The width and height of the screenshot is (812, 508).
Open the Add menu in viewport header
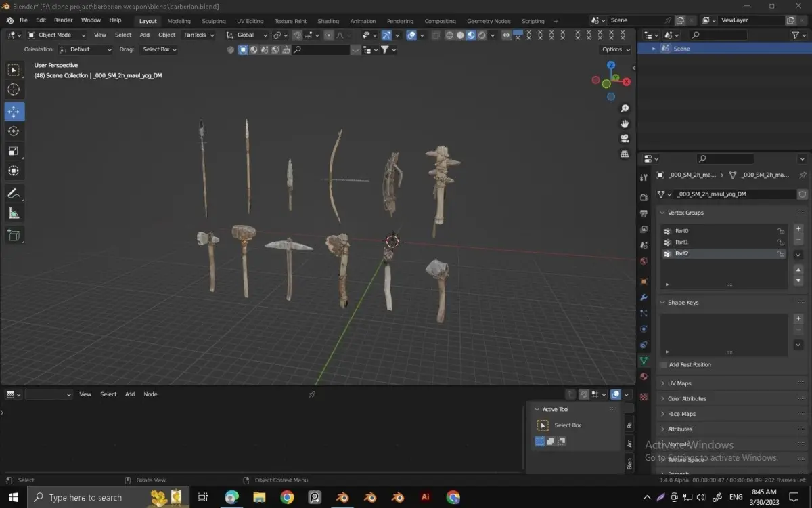coord(145,35)
